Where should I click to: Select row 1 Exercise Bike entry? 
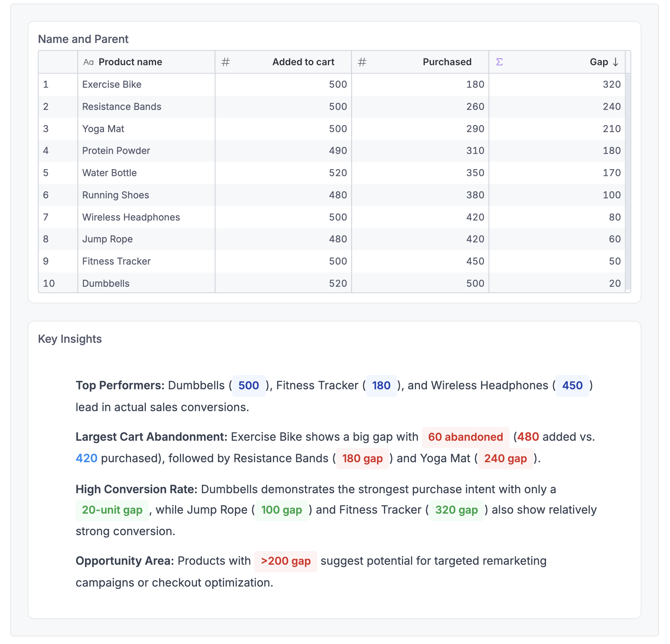click(x=112, y=84)
